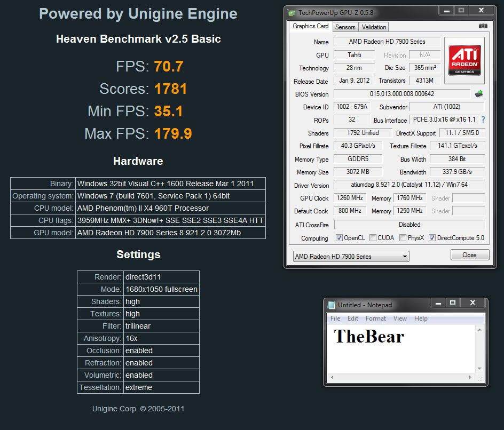Click the Render direct3d11 cell
Screen dimensions: 504x430
pyautogui.click(x=161, y=277)
